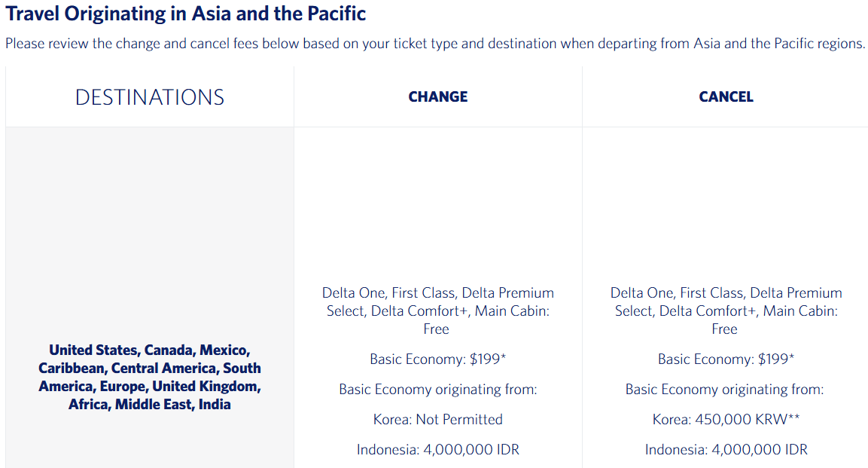Click the fare class list in the Change column
Viewport: 868px width, 468px height.
pos(437,301)
